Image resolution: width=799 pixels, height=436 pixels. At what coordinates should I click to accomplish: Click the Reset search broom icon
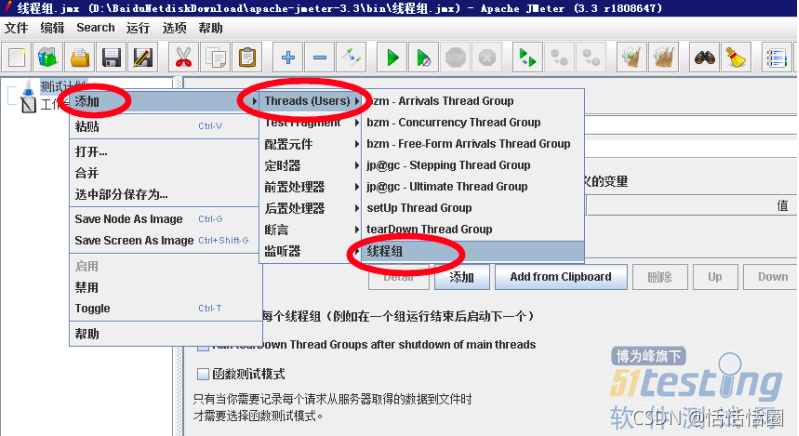736,58
